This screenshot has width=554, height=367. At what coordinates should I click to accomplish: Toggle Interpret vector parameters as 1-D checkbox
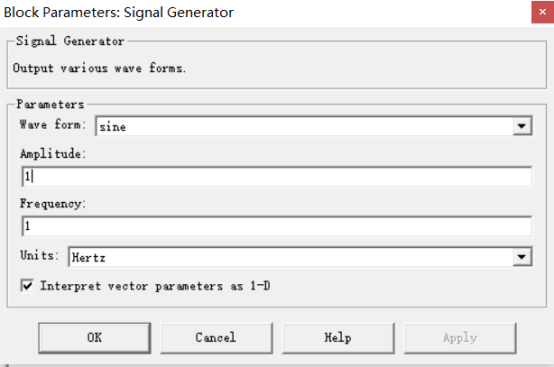(x=27, y=285)
